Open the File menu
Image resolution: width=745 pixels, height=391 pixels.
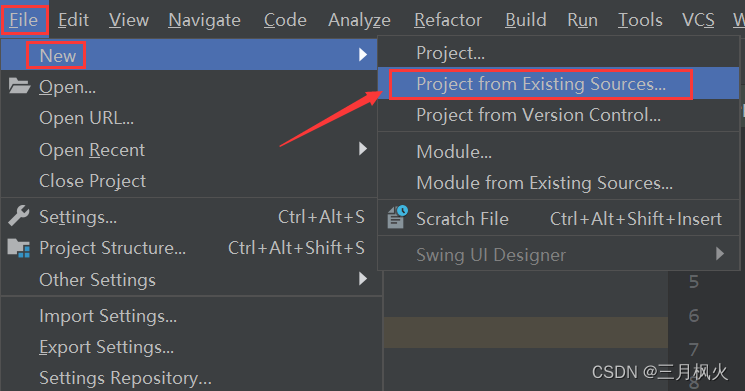pos(24,20)
